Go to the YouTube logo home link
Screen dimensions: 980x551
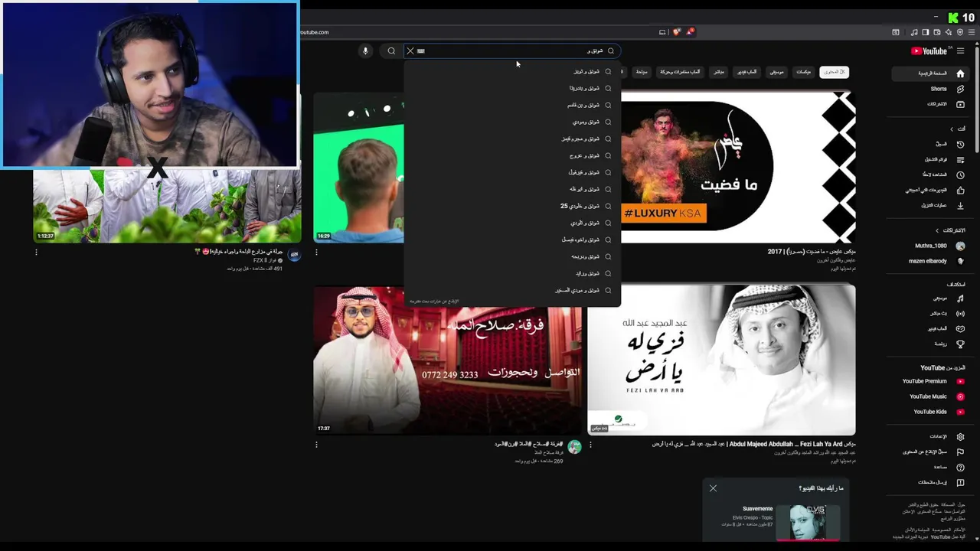click(929, 51)
